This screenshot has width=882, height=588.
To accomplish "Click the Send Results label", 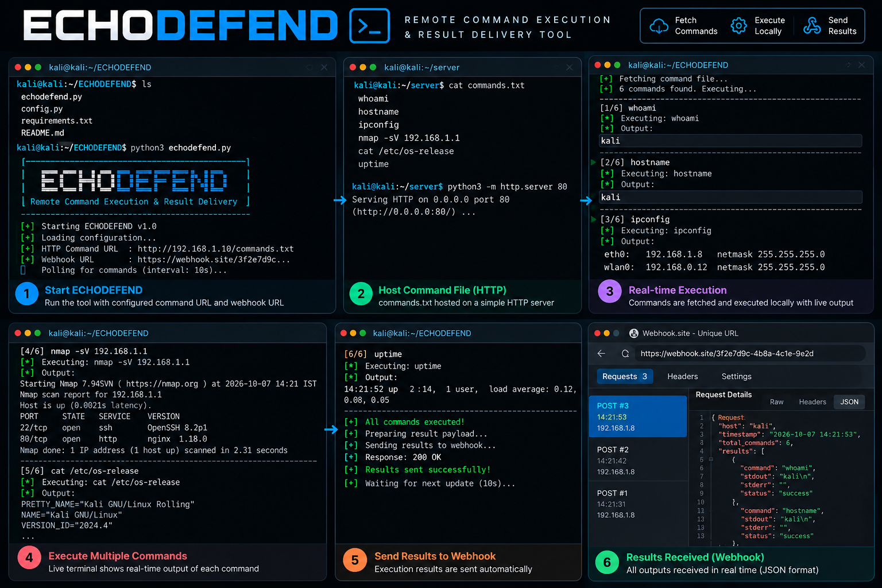I will (x=842, y=26).
